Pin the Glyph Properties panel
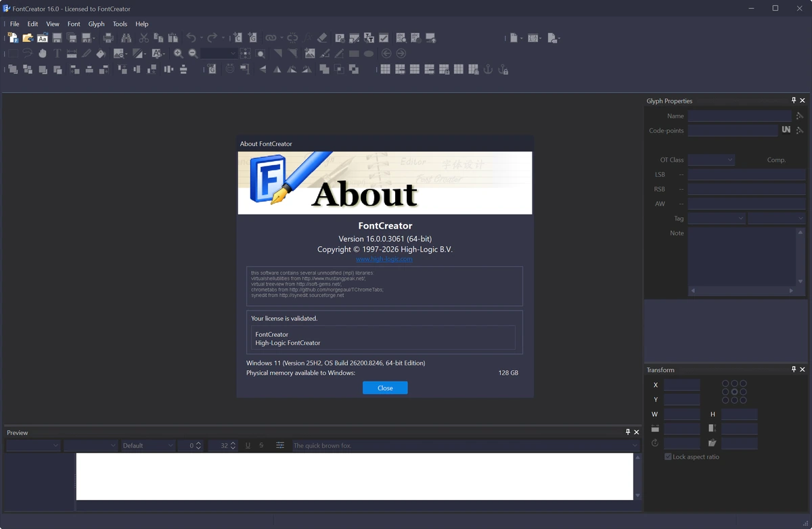 (x=794, y=100)
